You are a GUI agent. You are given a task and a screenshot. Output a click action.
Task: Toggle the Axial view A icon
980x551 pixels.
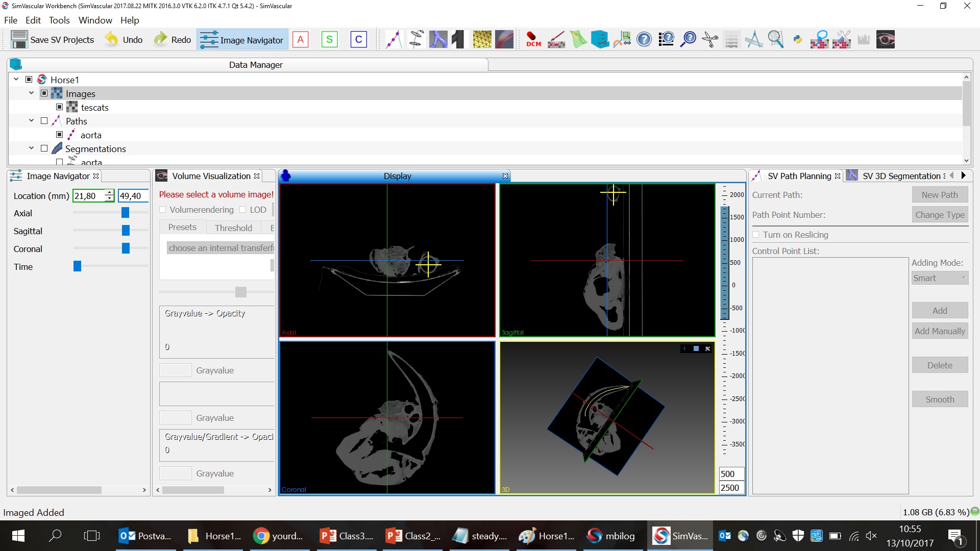(x=300, y=39)
